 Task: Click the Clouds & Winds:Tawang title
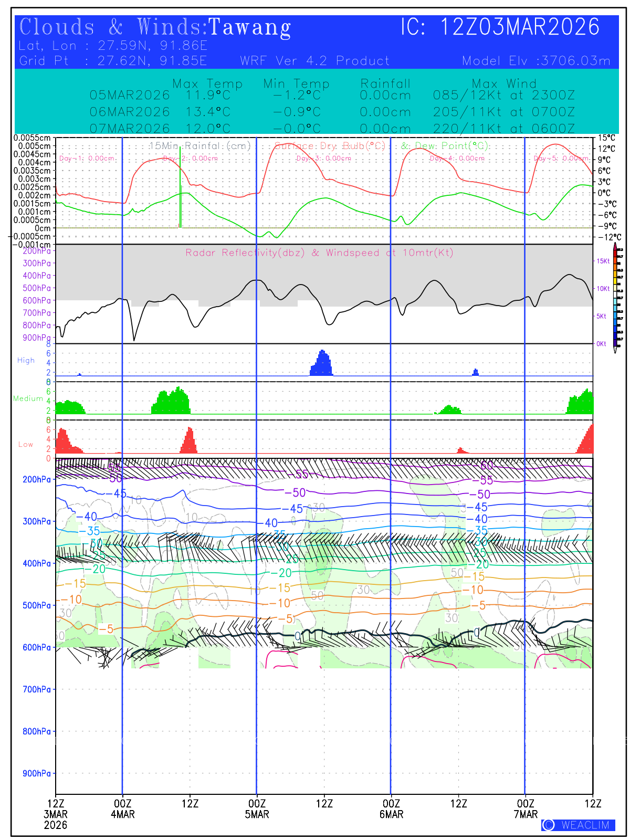click(155, 27)
